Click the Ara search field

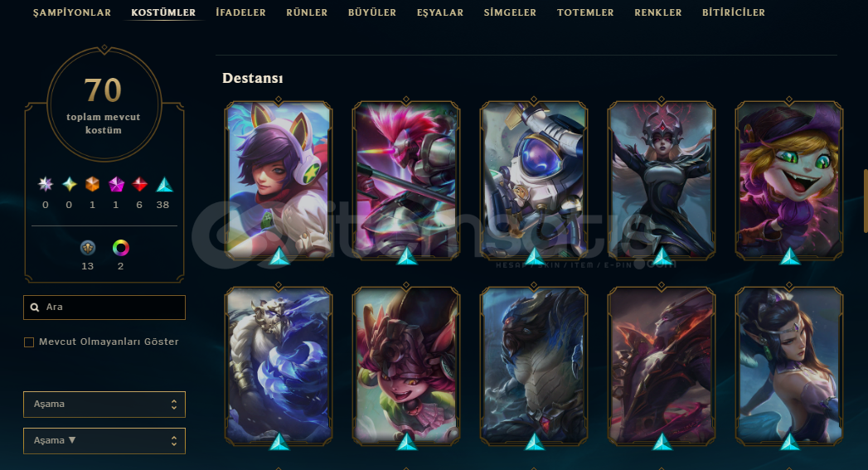point(104,308)
